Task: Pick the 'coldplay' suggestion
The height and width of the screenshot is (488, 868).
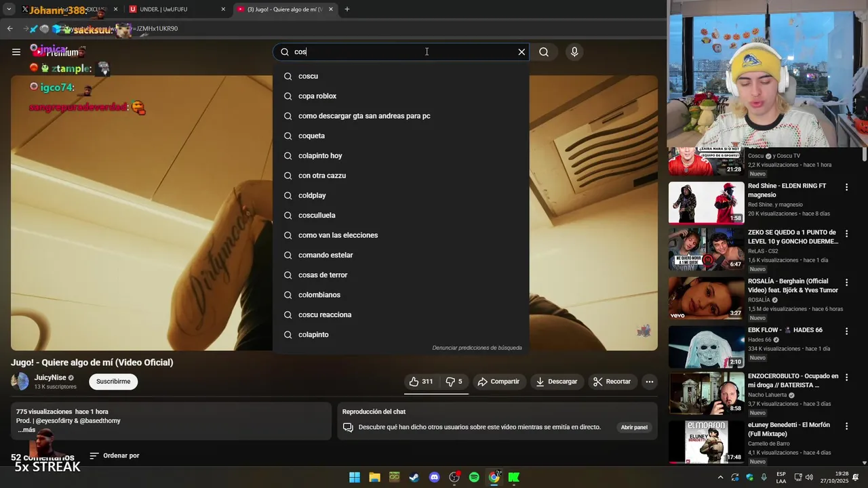Action: (401, 195)
